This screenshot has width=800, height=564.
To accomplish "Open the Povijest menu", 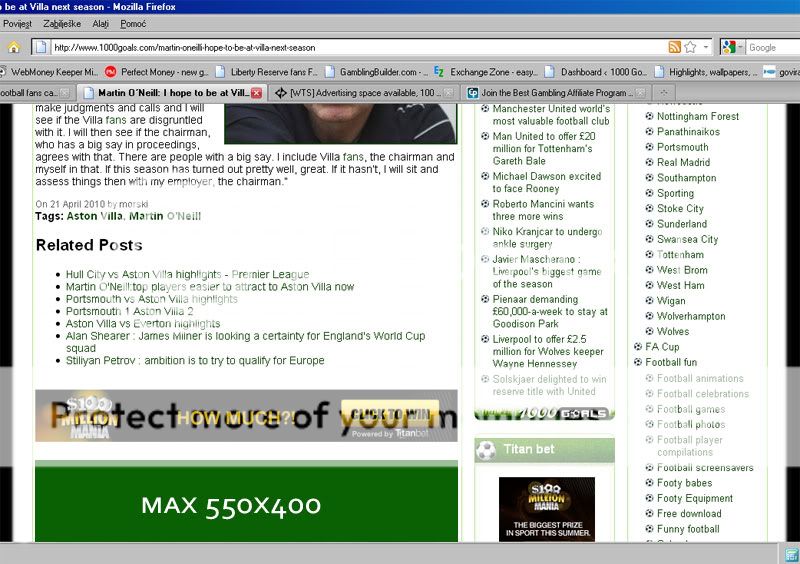I will point(17,24).
